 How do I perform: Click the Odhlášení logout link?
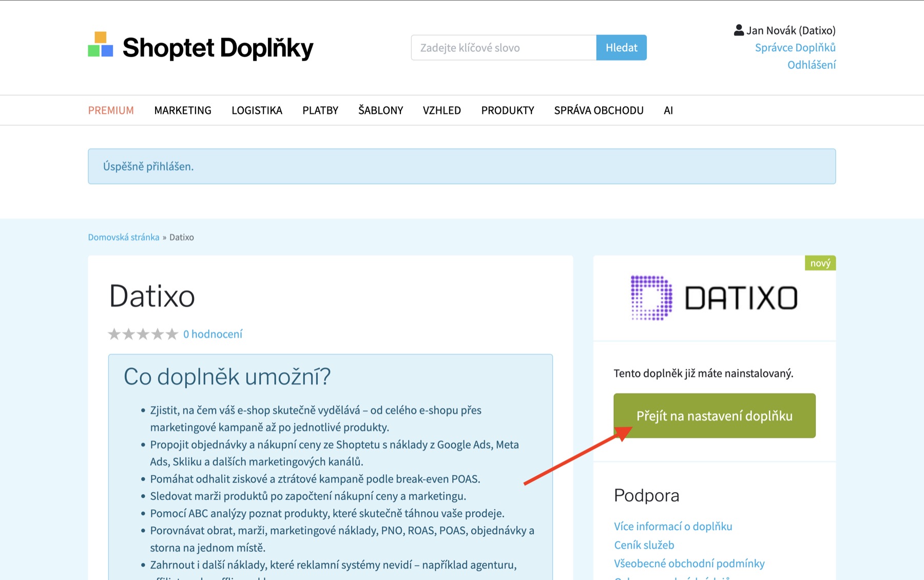(812, 65)
